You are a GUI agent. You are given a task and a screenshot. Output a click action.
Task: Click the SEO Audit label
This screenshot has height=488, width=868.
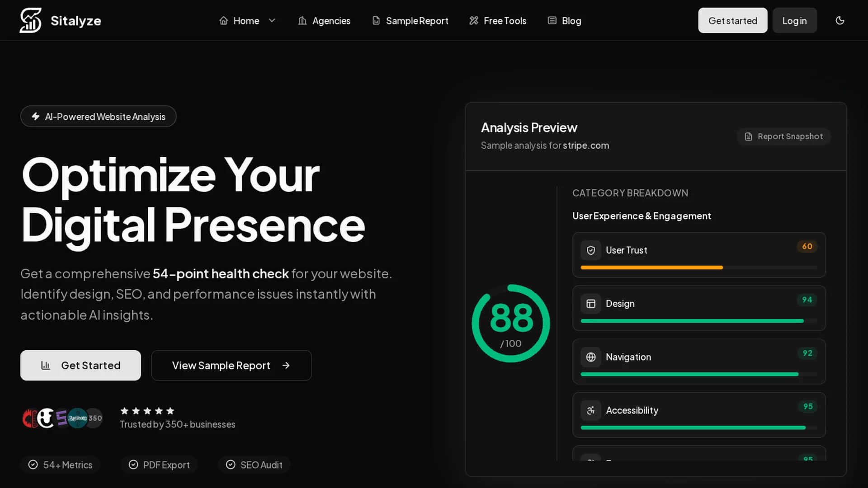261,465
